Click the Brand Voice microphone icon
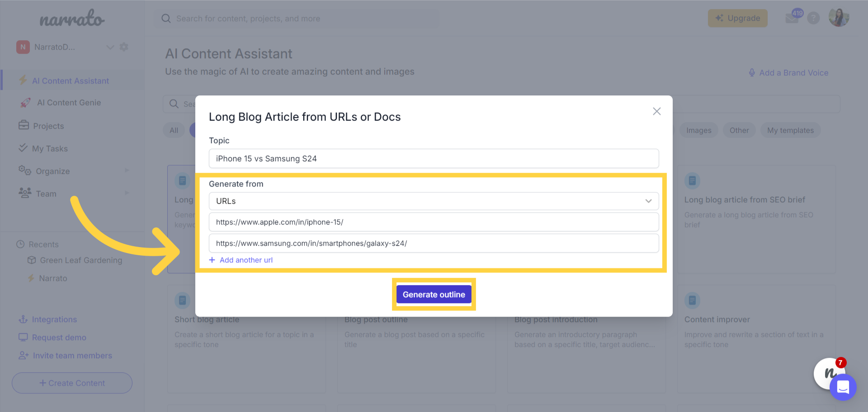 pos(752,72)
